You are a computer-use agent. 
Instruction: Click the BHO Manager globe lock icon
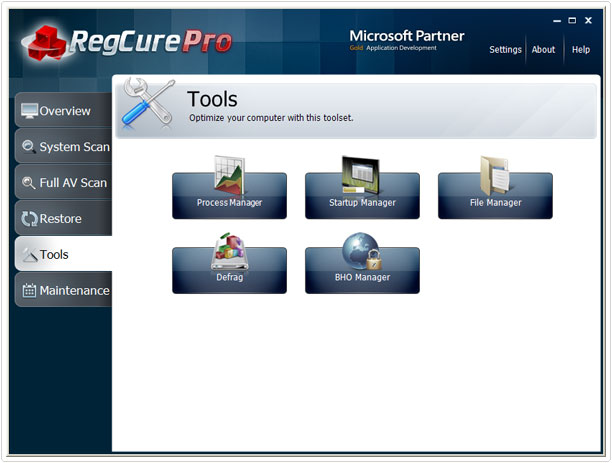point(362,251)
